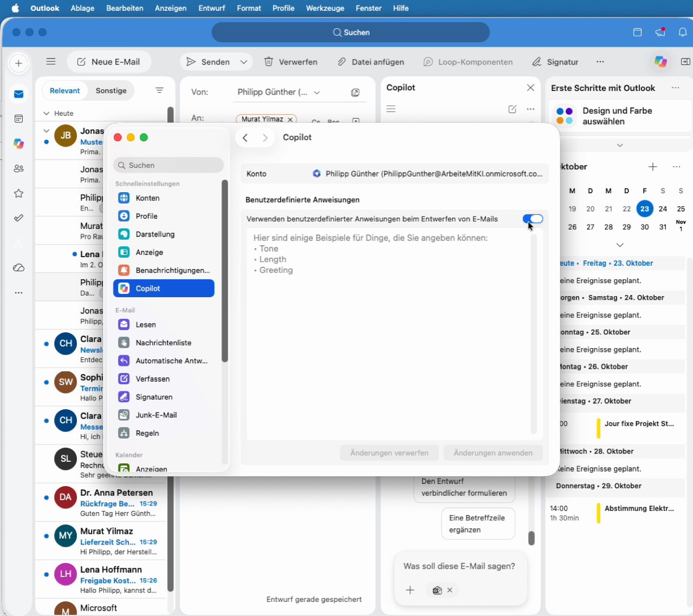Image resolution: width=693 pixels, height=616 pixels.
Task: Remove Murat Yilmaz recipient
Action: (290, 120)
